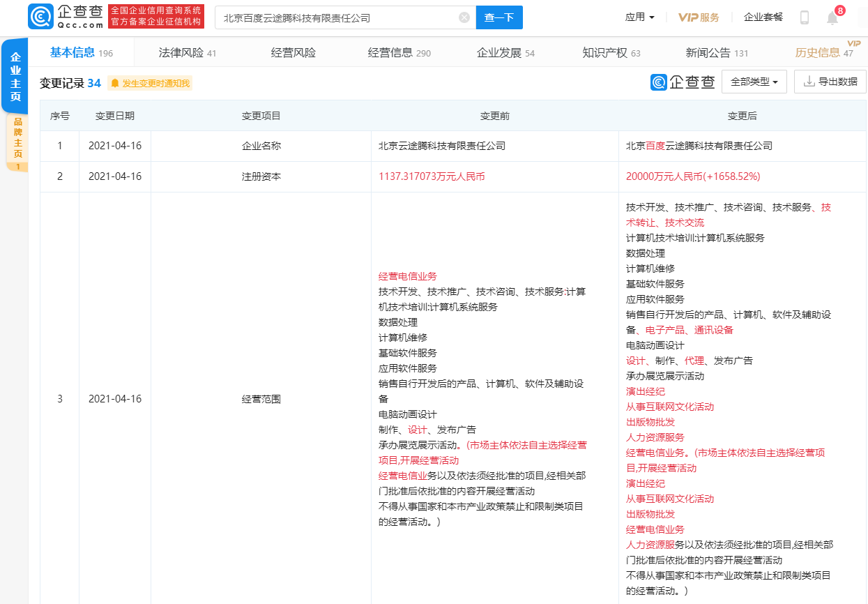This screenshot has height=604, width=868.
Task: Go to the 经营信息 tab
Action: click(x=399, y=53)
